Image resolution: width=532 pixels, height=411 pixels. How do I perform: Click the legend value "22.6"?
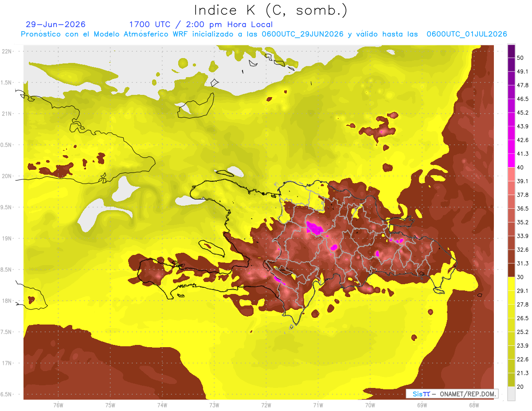[x=523, y=359]
